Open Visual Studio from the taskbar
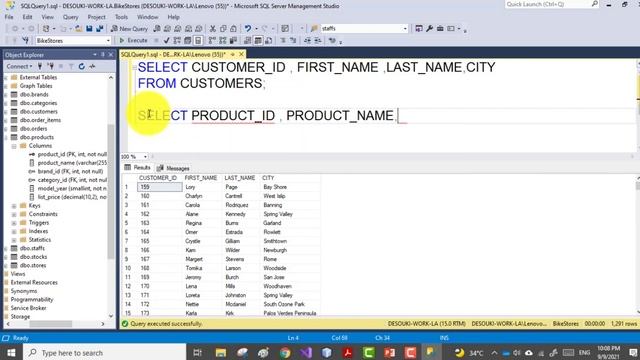 point(306,353)
